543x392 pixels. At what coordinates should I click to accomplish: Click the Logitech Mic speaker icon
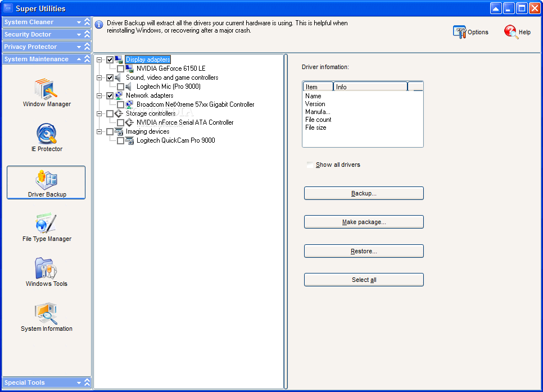click(x=129, y=86)
